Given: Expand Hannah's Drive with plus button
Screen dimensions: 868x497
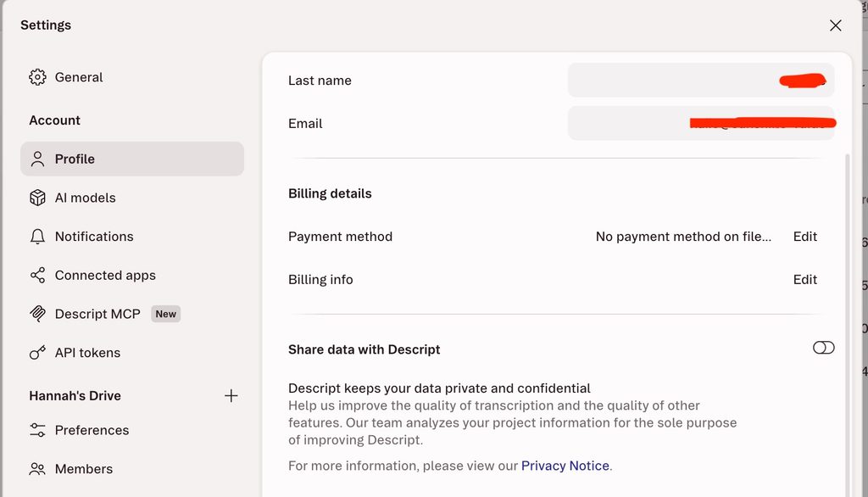Looking at the screenshot, I should click(231, 395).
